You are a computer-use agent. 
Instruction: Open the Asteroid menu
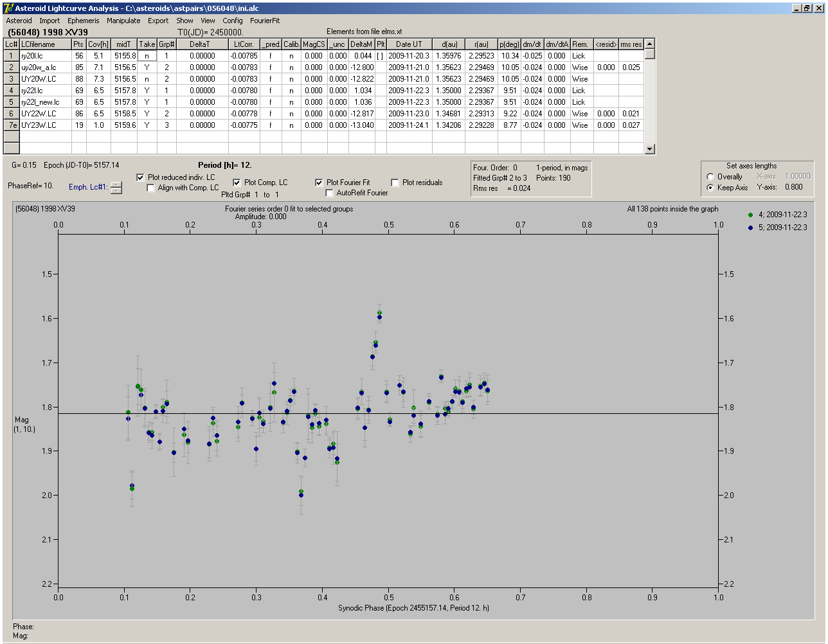(x=19, y=21)
